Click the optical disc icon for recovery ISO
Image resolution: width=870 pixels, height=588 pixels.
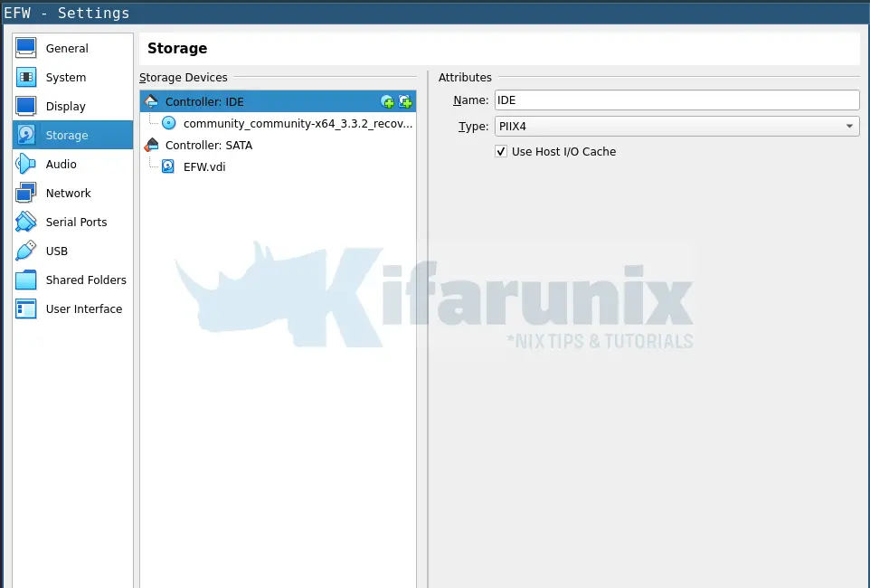click(x=169, y=123)
